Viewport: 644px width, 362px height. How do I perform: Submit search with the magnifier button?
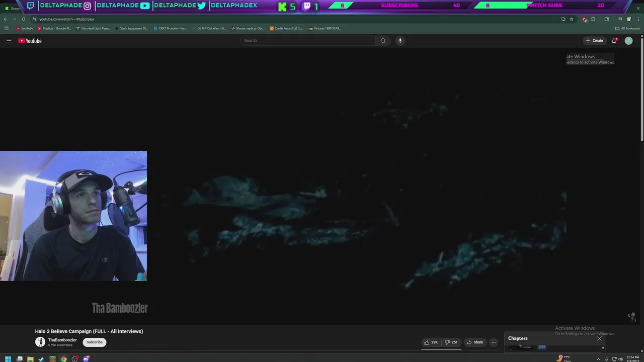[x=383, y=41]
